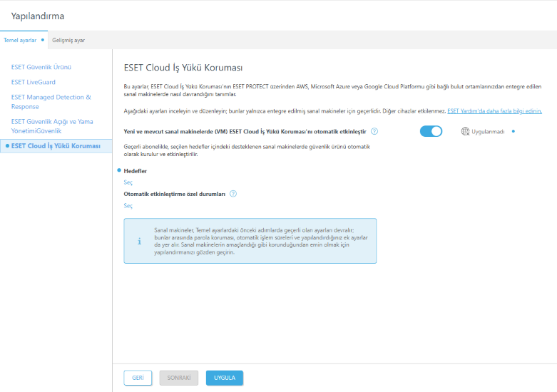The height and width of the screenshot is (392, 557).
Task: Click the blue dot next to Uygulanmadı
Action: click(x=513, y=131)
